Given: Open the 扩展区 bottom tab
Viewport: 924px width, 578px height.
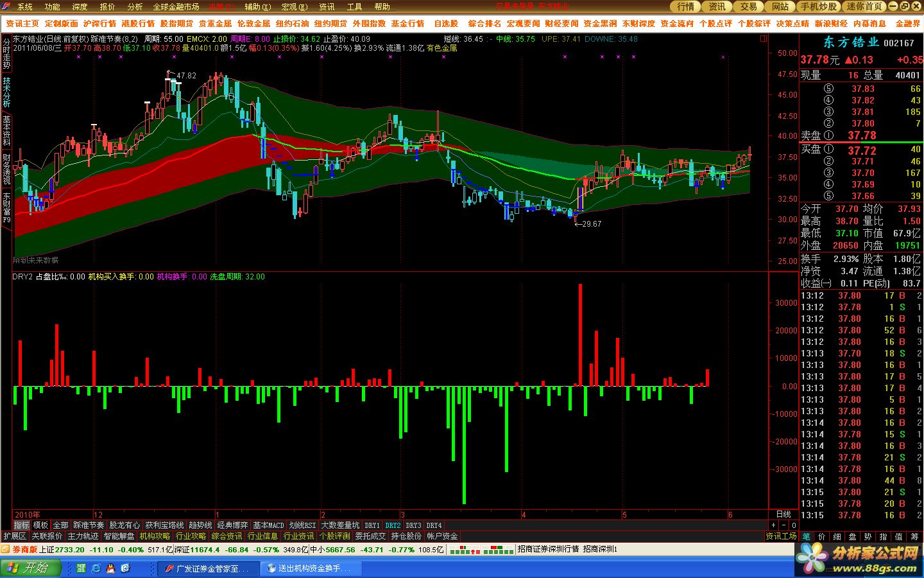Looking at the screenshot, I should tap(15, 536).
